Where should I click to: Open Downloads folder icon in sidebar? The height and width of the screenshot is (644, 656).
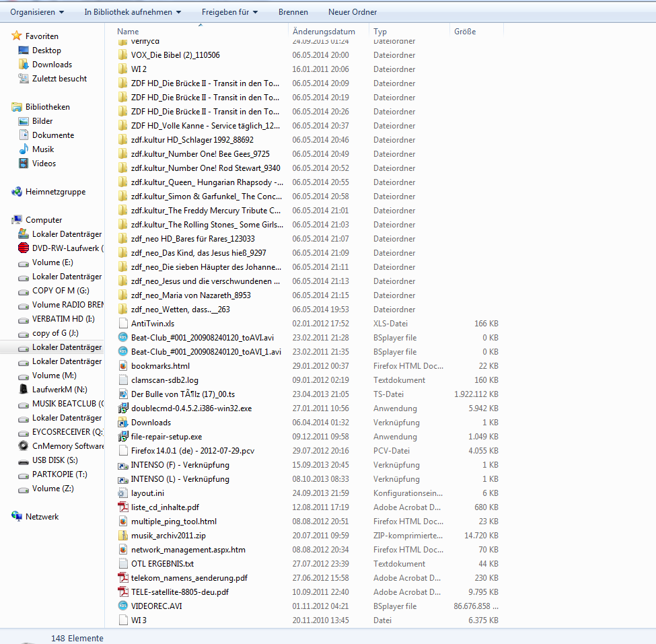tap(24, 65)
